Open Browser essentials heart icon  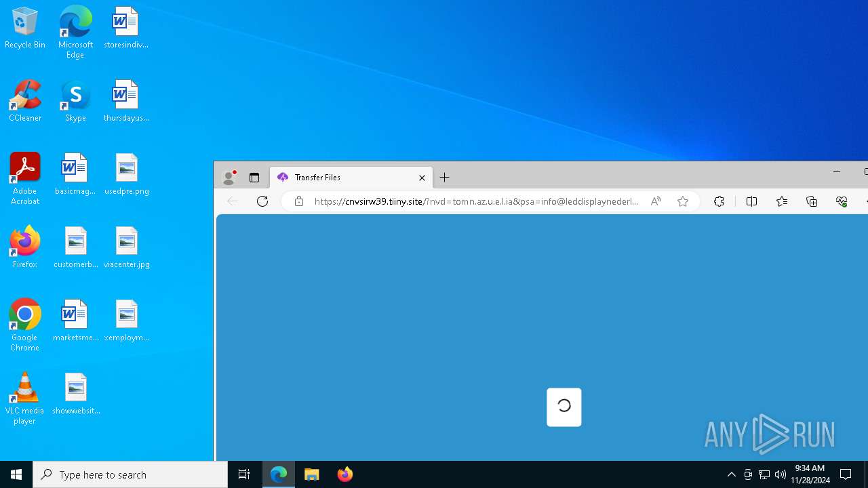[x=842, y=201]
